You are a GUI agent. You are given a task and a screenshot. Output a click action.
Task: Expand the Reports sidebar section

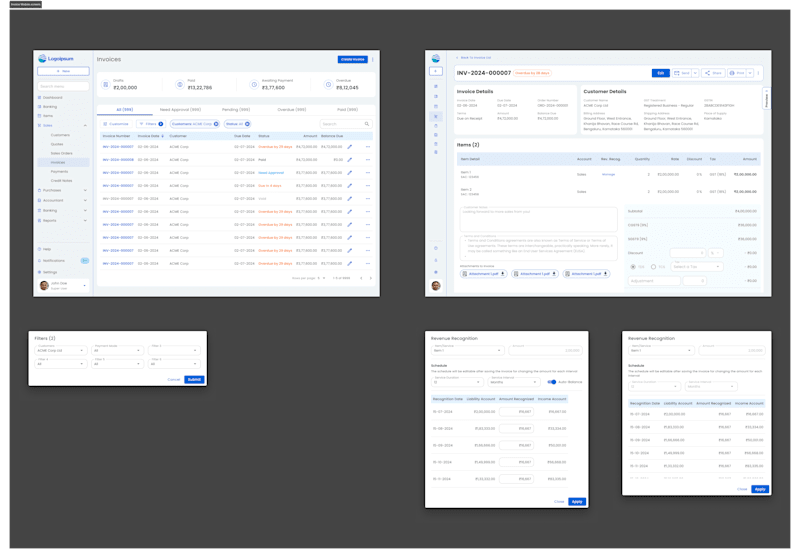(85, 220)
